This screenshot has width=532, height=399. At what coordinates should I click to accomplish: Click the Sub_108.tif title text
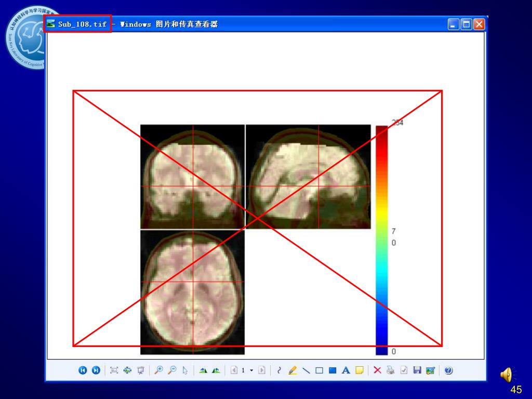(x=82, y=24)
